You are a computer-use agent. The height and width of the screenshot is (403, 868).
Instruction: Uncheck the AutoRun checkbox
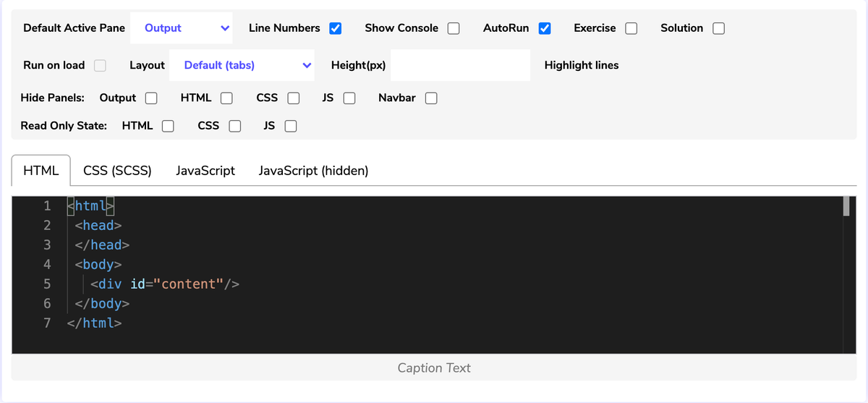click(545, 28)
